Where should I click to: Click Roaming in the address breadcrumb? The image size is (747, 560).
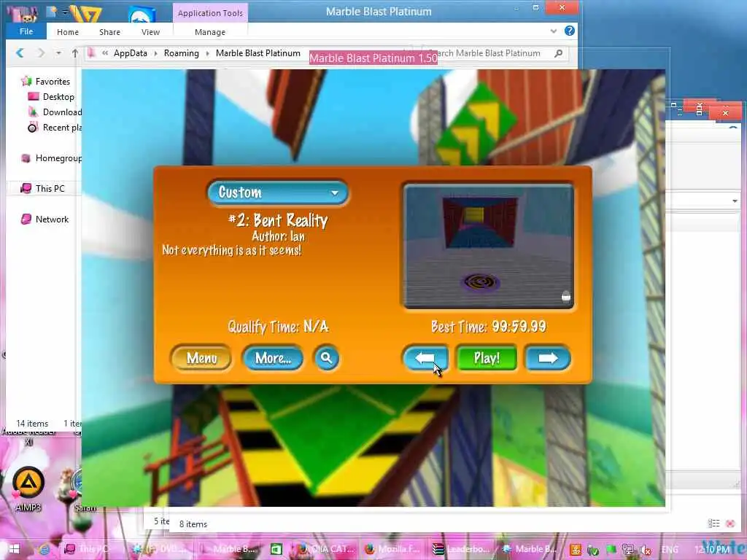click(181, 53)
